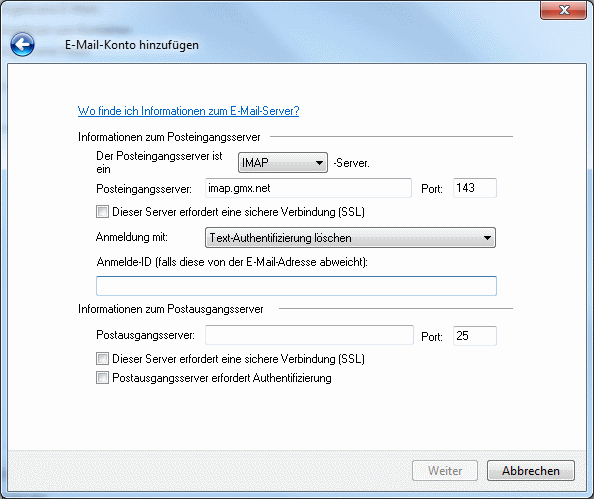The image size is (594, 499).
Task: Click the outgoing Port field showing 25
Action: coord(475,336)
